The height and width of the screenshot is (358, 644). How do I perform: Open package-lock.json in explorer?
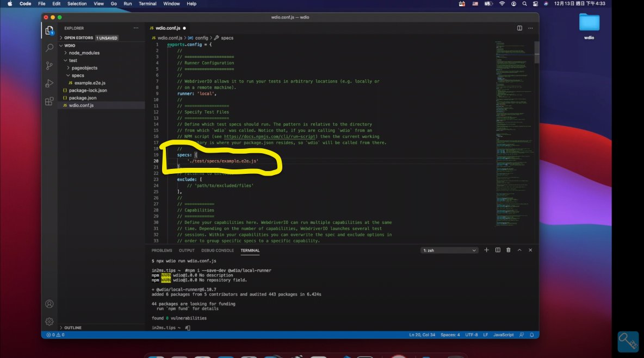pos(88,90)
